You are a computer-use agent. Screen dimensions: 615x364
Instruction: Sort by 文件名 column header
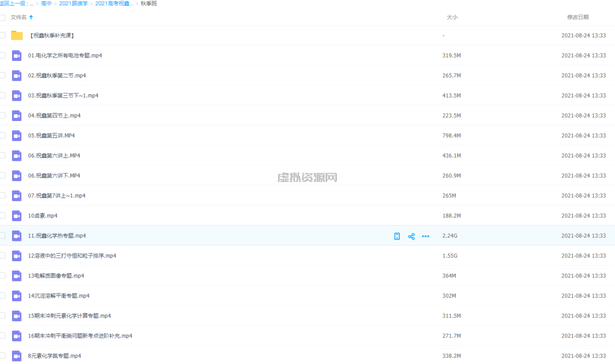[19, 17]
